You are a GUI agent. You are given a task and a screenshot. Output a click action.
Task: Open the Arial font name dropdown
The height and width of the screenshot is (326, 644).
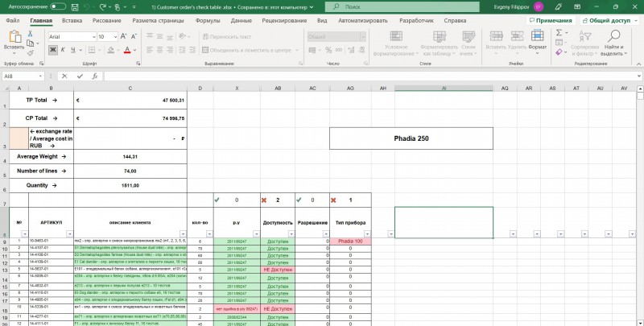94,36
